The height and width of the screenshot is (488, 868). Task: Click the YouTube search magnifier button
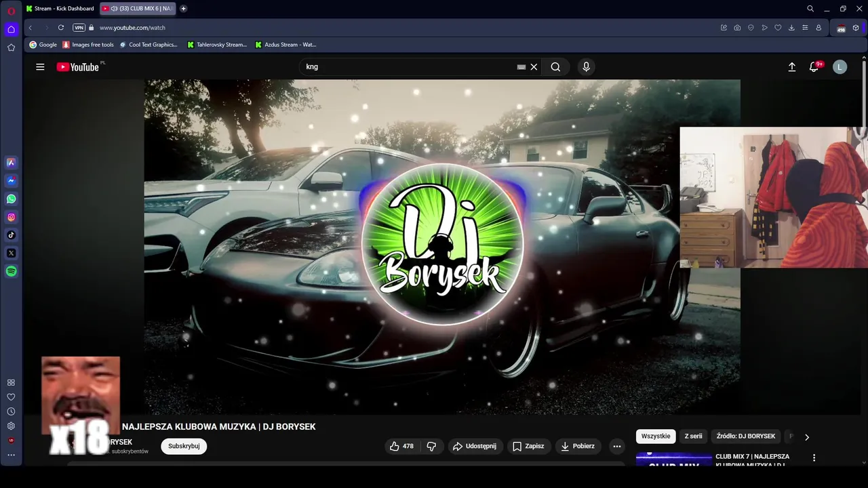coord(555,67)
